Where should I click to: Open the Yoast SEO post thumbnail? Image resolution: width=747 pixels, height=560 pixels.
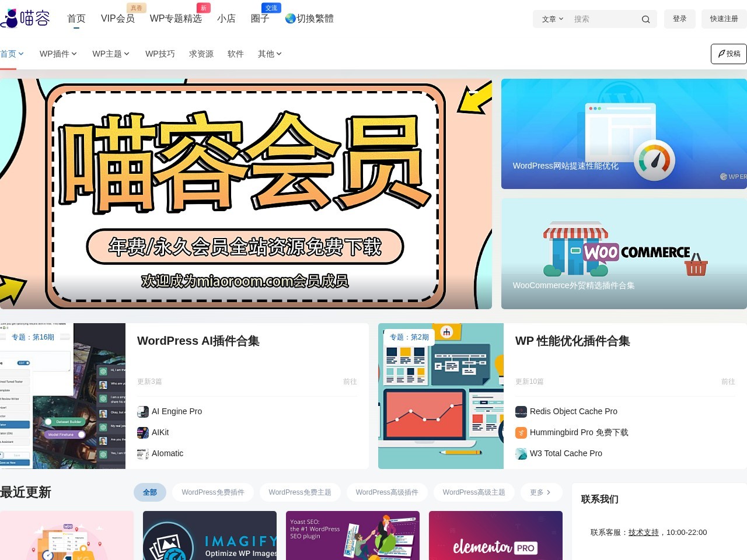[x=352, y=535]
